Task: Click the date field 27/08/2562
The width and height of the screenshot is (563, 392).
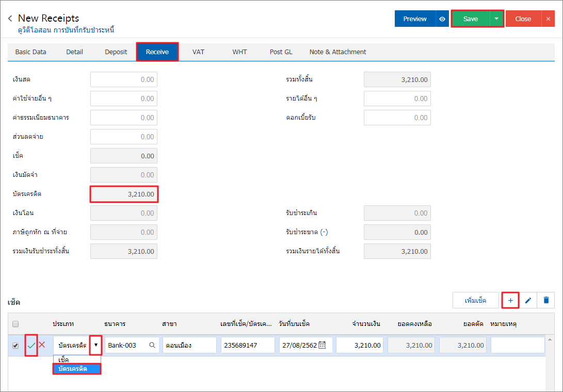Action: tap(305, 346)
